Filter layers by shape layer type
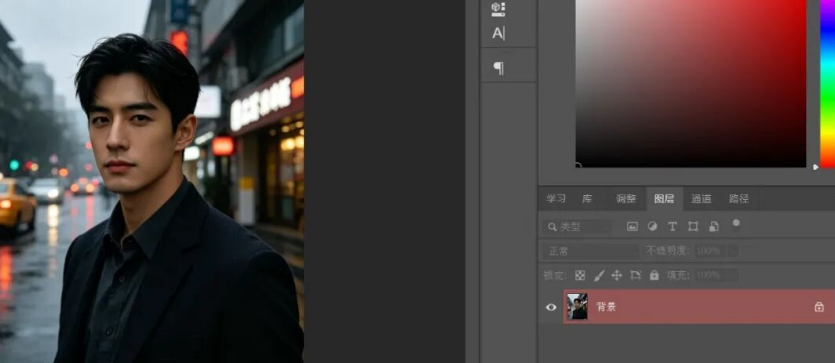Image resolution: width=835 pixels, height=363 pixels. point(693,226)
